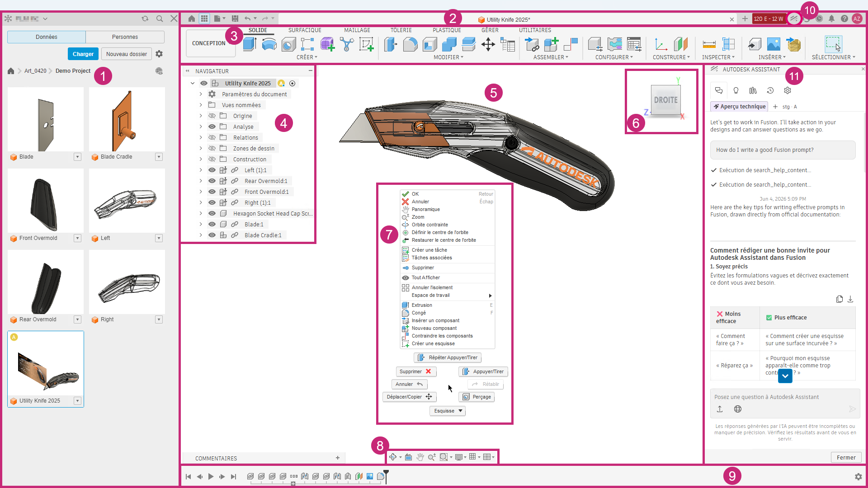Open the Autodesk Assistant toolbar icon
This screenshot has width=868, height=488.
[x=794, y=19]
